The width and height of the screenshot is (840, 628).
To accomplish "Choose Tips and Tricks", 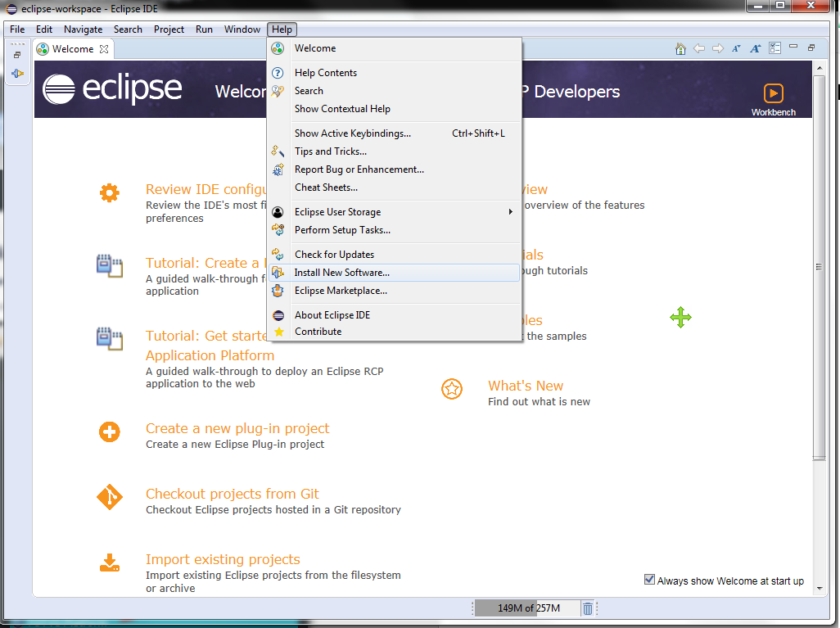I will [395, 151].
